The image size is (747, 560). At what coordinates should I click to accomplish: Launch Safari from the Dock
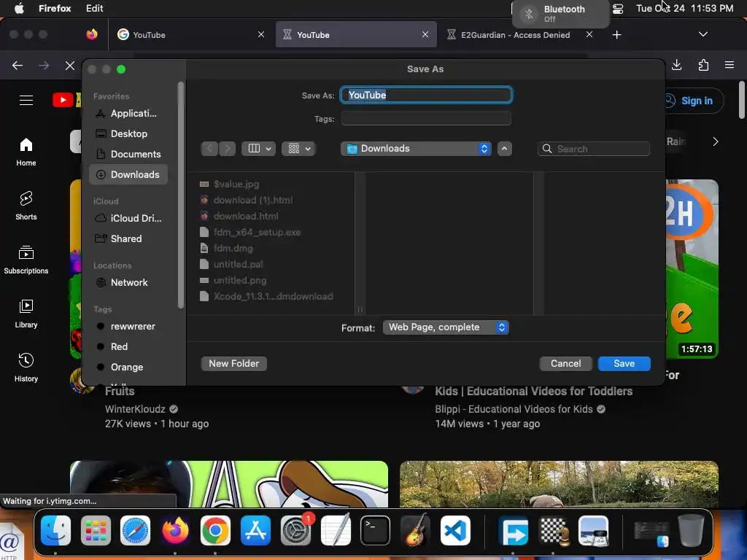[x=135, y=530]
